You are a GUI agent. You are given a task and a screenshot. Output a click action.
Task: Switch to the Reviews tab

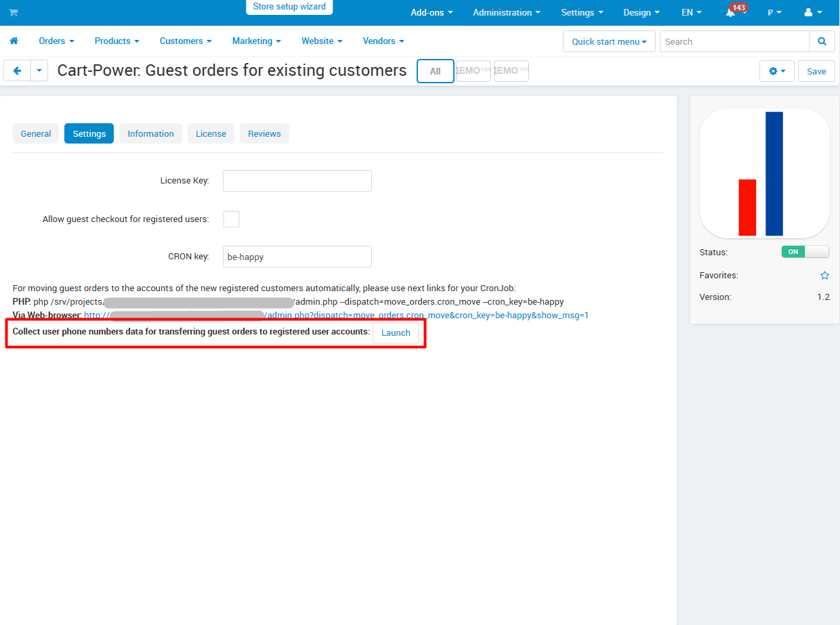click(264, 133)
